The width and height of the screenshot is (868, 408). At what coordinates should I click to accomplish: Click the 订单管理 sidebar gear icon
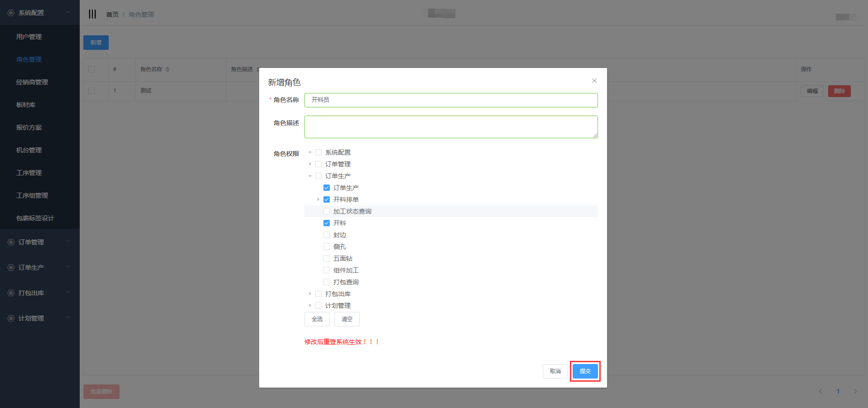(11, 242)
